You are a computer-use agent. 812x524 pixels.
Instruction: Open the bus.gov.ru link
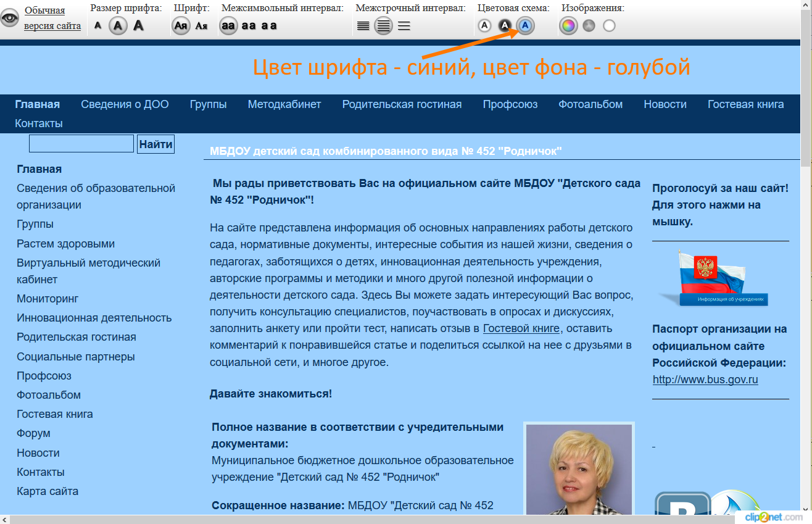click(x=705, y=380)
